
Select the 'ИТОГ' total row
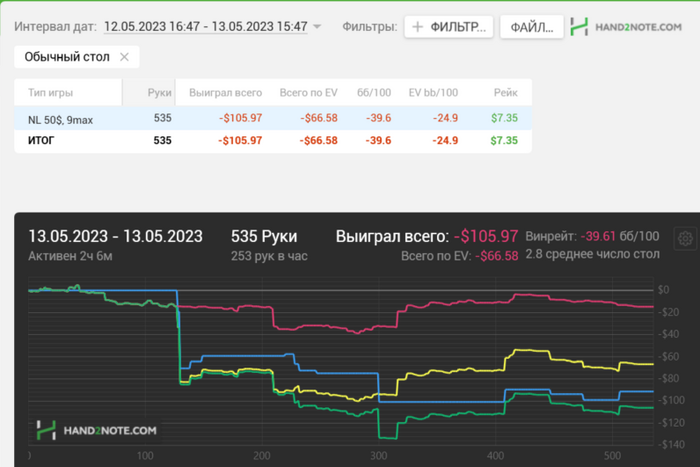273,141
